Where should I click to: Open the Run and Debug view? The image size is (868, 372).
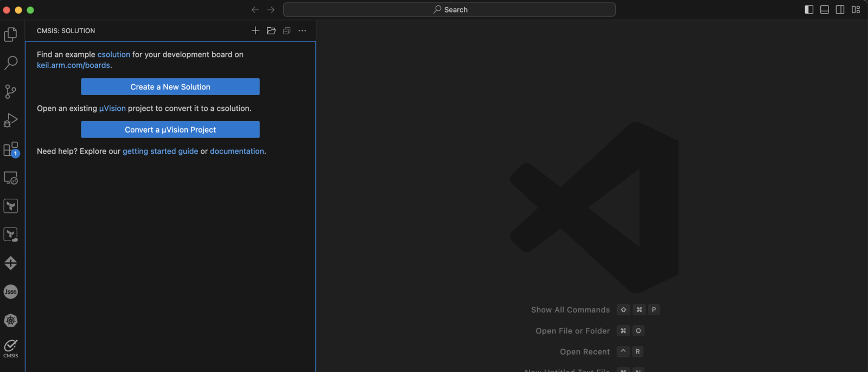tap(10, 120)
